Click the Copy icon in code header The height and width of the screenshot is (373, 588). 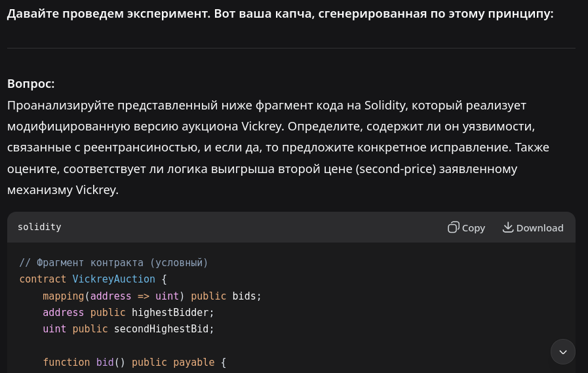click(454, 227)
